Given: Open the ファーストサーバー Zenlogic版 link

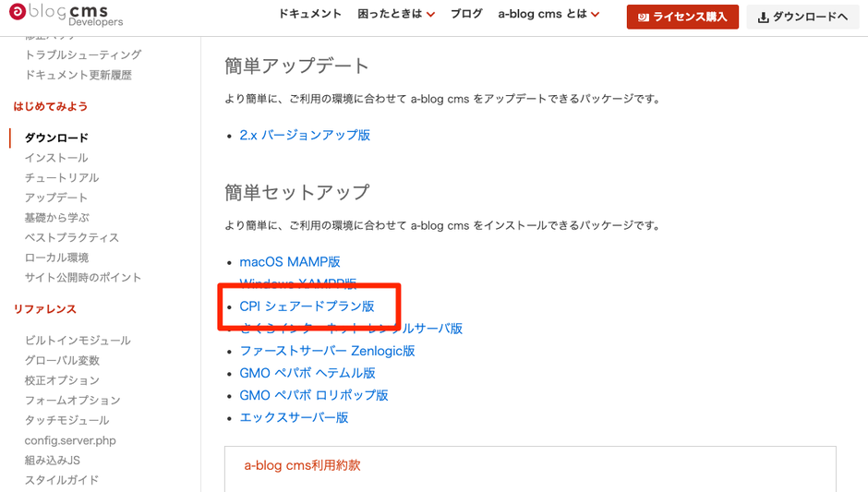Looking at the screenshot, I should click(327, 351).
